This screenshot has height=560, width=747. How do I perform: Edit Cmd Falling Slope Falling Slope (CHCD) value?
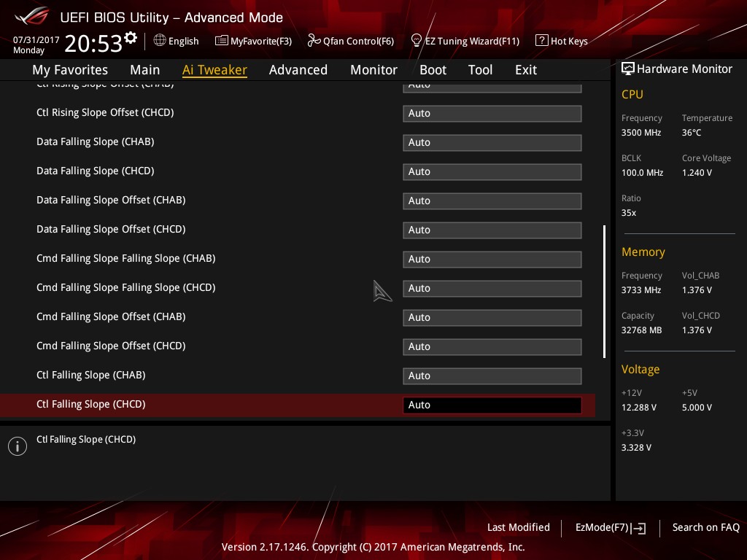point(492,288)
